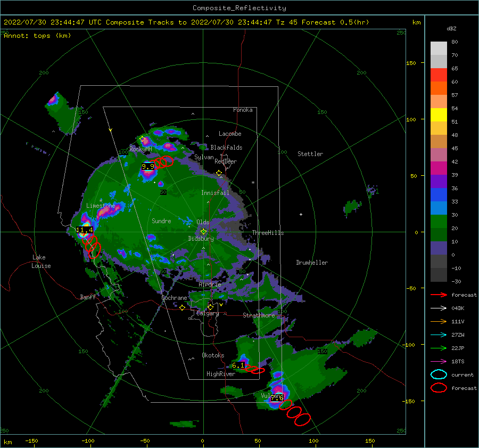Click the Okotoks town label
Screen dimensions: 479x448
213,355
